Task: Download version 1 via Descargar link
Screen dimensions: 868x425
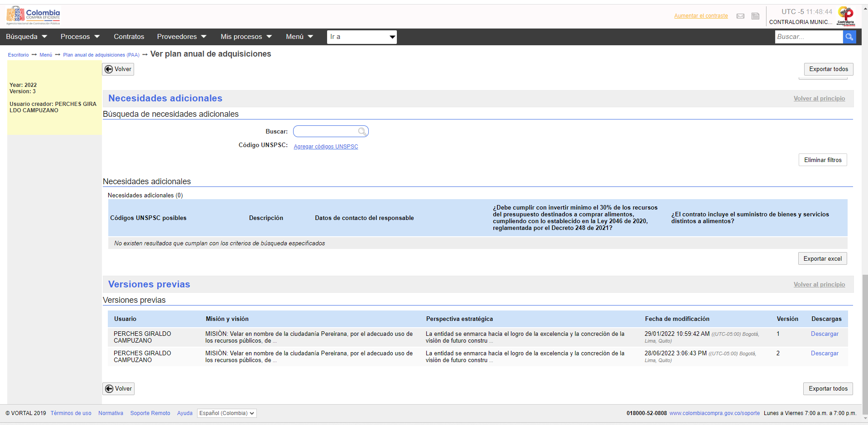Action: click(x=825, y=334)
